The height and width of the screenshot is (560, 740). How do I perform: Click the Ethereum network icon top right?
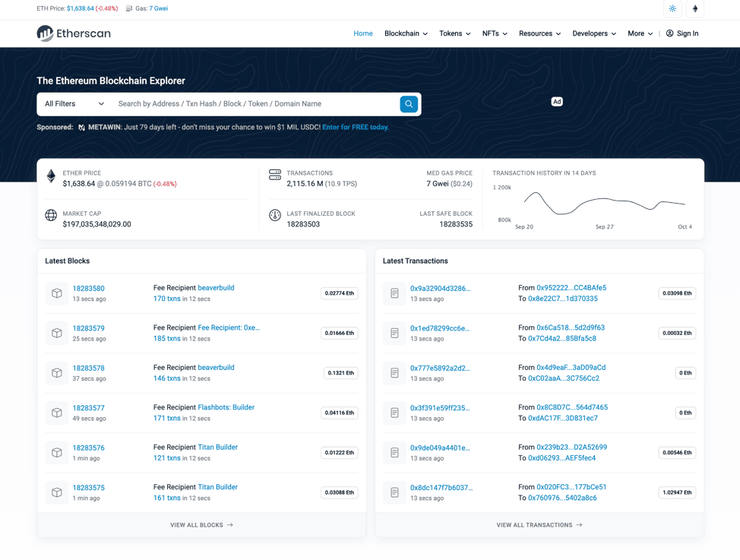[694, 9]
